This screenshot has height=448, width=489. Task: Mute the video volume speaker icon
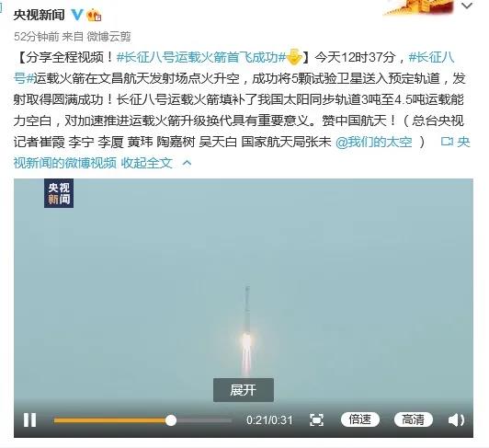[456, 419]
